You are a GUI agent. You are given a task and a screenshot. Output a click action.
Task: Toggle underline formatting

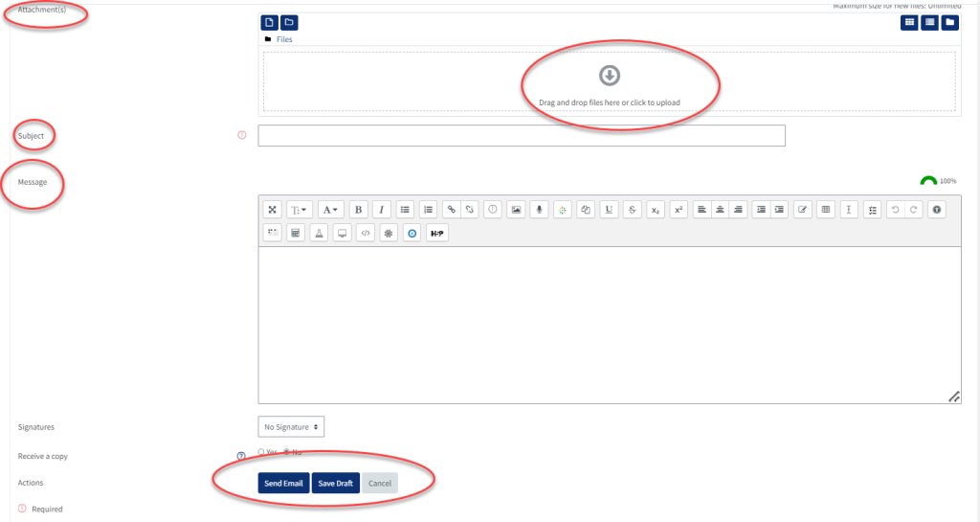pos(609,210)
